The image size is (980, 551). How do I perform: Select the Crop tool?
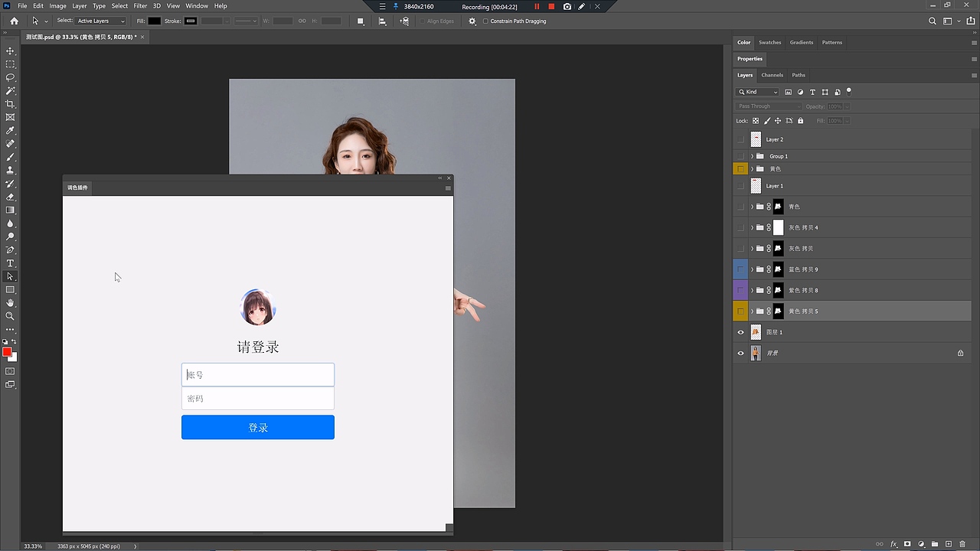[x=10, y=104]
